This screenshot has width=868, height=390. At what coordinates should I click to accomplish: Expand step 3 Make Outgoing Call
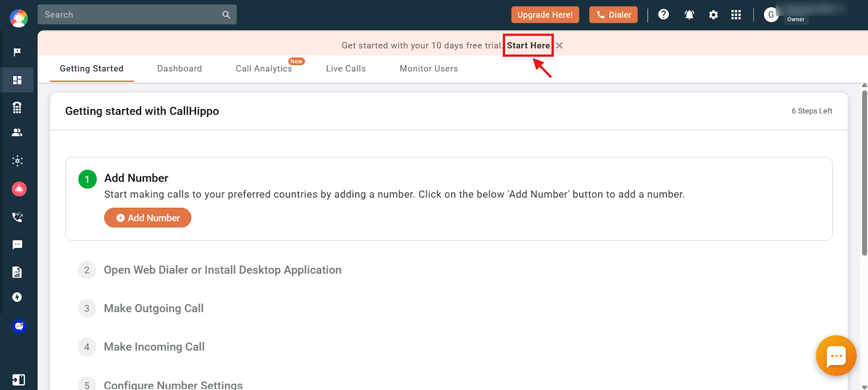(154, 309)
